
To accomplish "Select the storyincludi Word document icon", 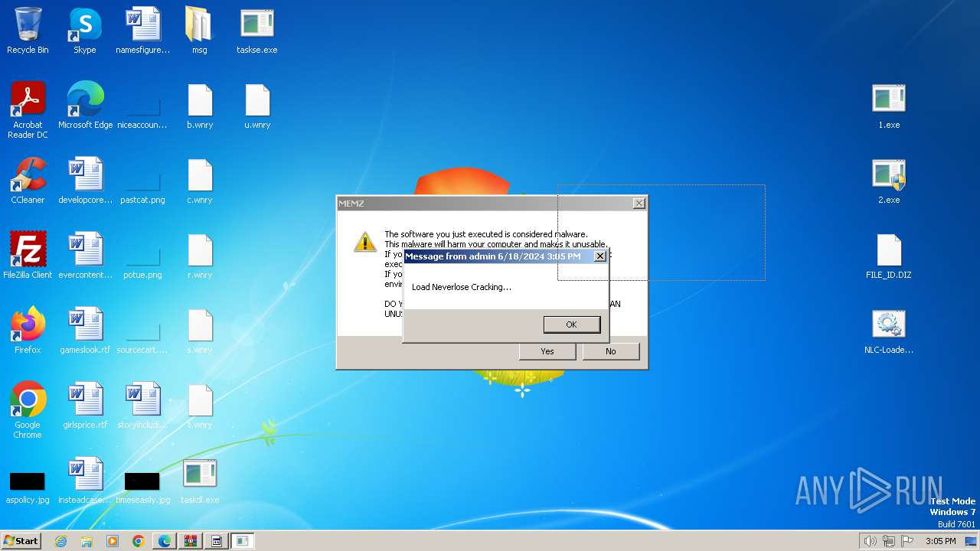I will [x=142, y=406].
